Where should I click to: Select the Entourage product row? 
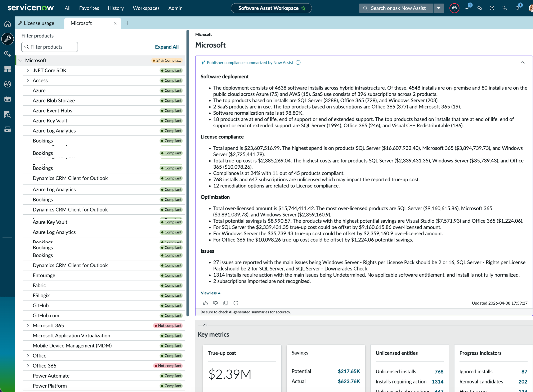pos(104,275)
